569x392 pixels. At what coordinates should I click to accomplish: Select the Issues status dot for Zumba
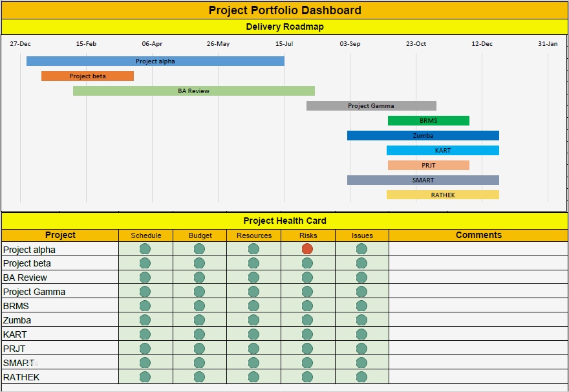pos(361,320)
